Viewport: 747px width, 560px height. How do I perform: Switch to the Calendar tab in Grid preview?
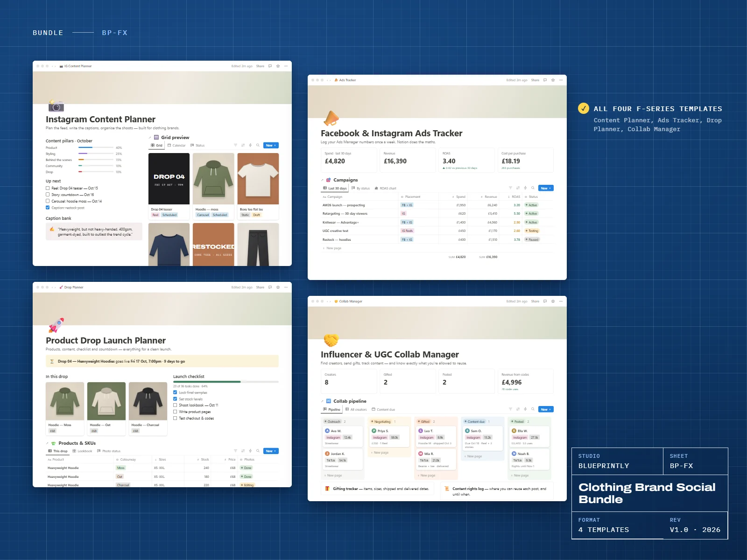pyautogui.click(x=176, y=146)
